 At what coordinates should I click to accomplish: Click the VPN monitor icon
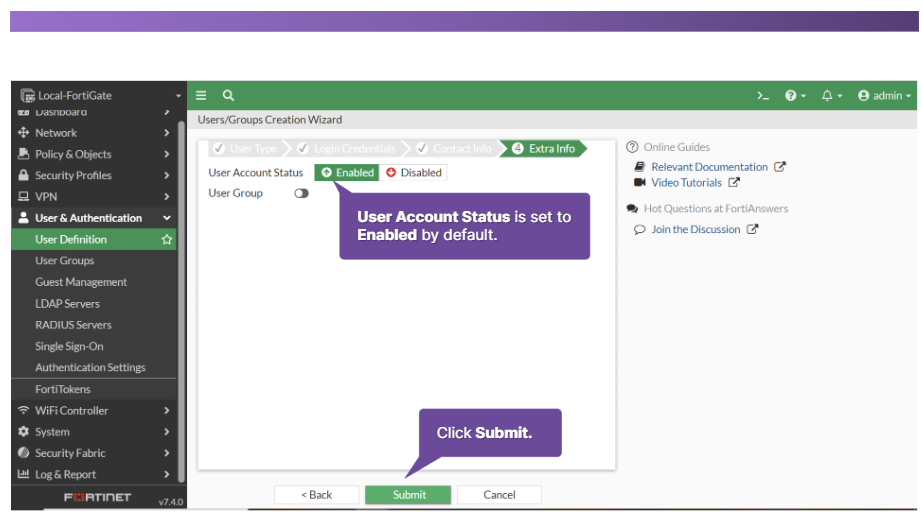pyautogui.click(x=24, y=196)
